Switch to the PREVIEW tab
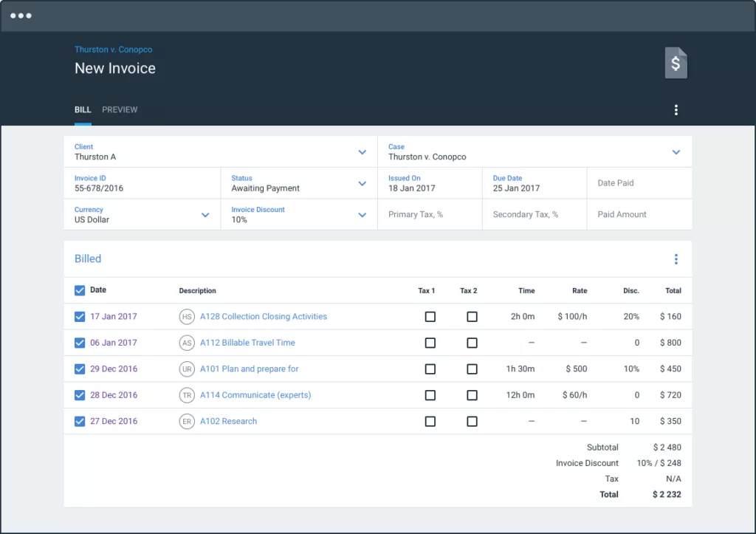 coord(120,110)
